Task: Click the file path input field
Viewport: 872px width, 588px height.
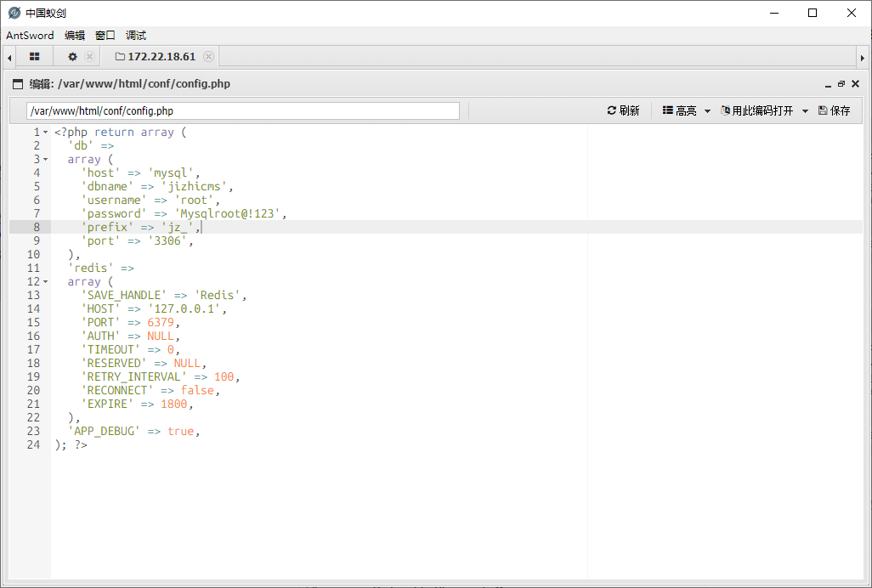Action: click(242, 111)
